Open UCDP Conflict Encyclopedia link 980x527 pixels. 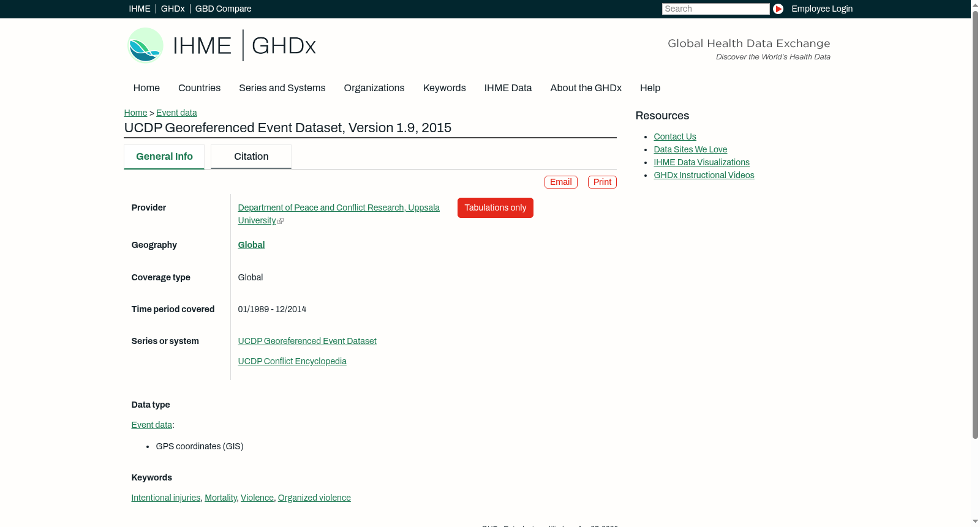(x=292, y=361)
